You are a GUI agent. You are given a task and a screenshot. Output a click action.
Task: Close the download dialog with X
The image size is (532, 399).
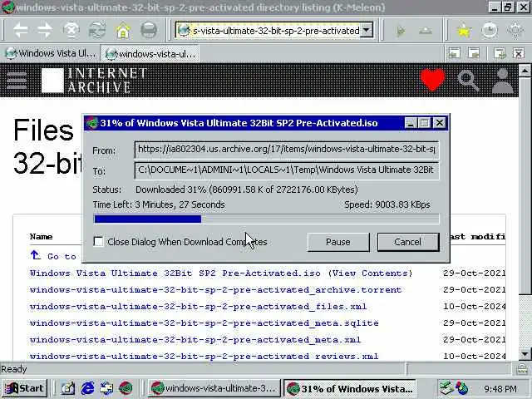(x=440, y=123)
